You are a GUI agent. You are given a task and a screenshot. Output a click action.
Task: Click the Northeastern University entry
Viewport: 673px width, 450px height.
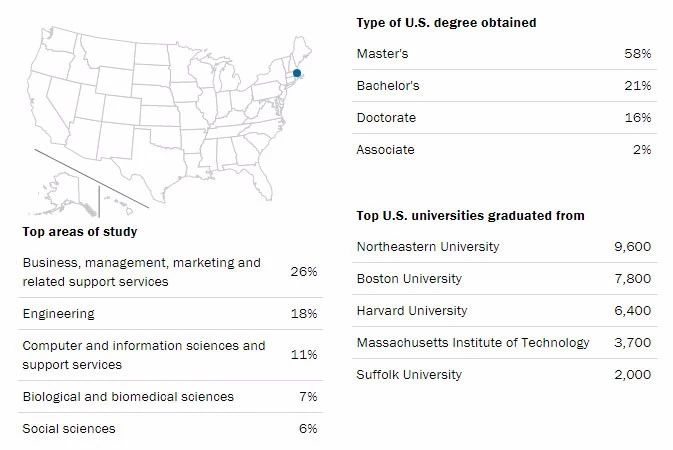point(428,247)
